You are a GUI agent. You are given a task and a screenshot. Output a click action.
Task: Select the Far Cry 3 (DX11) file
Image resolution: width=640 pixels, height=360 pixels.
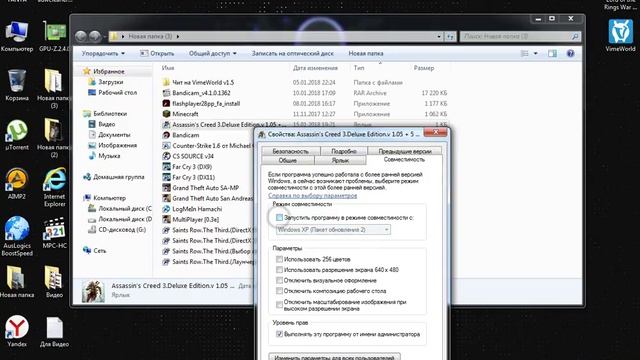pos(193,177)
